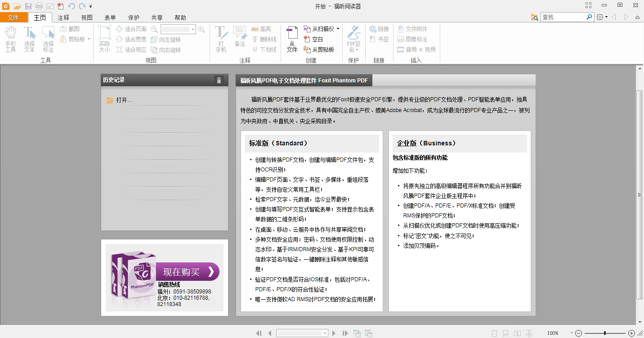Click Actual Size (实际大小)
The image size is (644, 338).
pyautogui.click(x=104, y=39)
